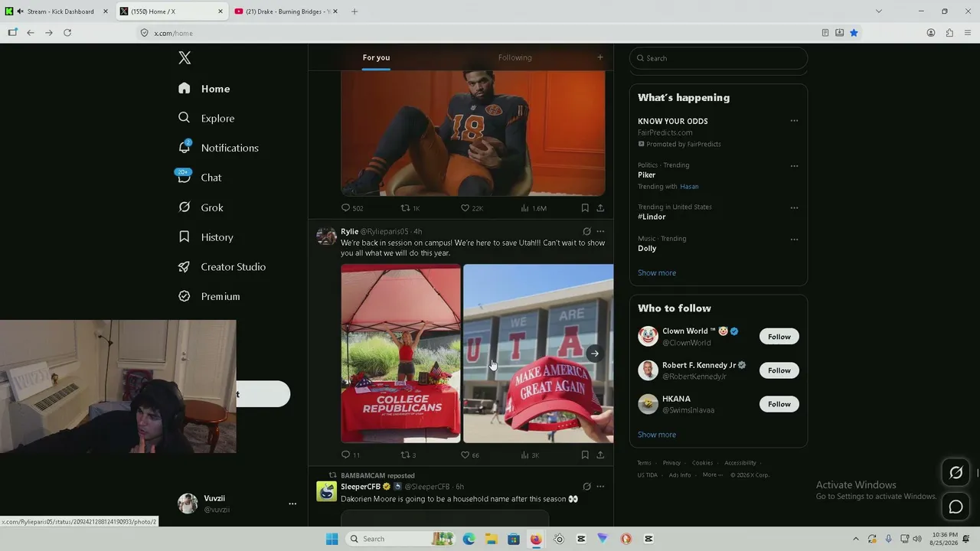Click Show more under What's happening
This screenshot has height=551, width=980.
657,273
